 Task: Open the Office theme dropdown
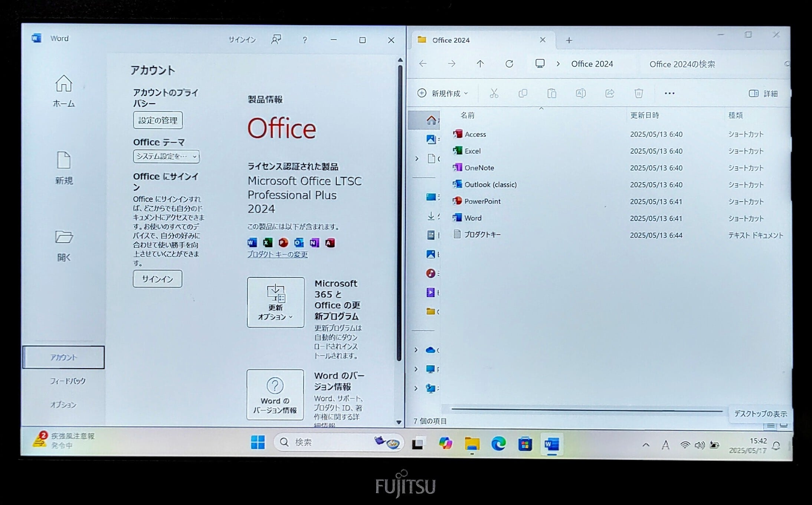[166, 156]
